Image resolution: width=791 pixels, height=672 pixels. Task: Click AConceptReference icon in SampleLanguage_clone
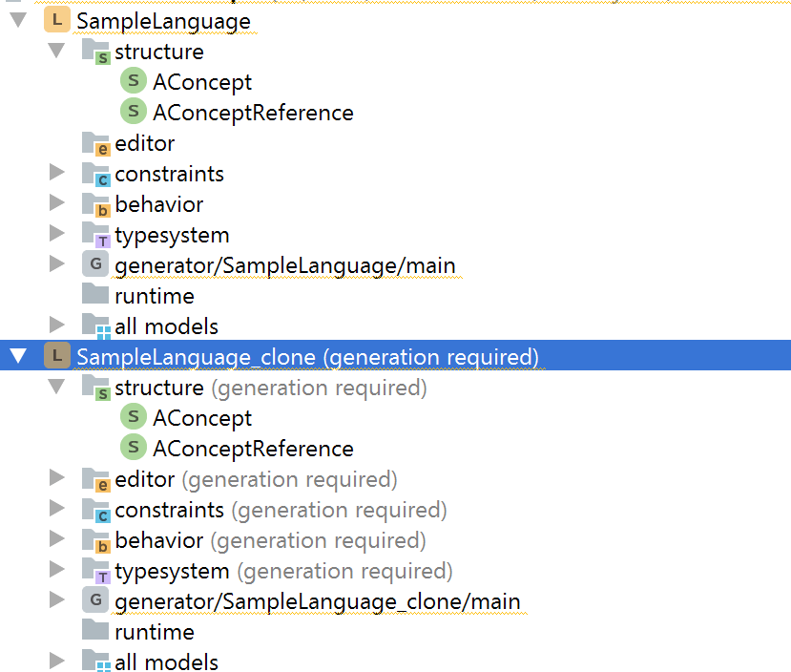134,449
